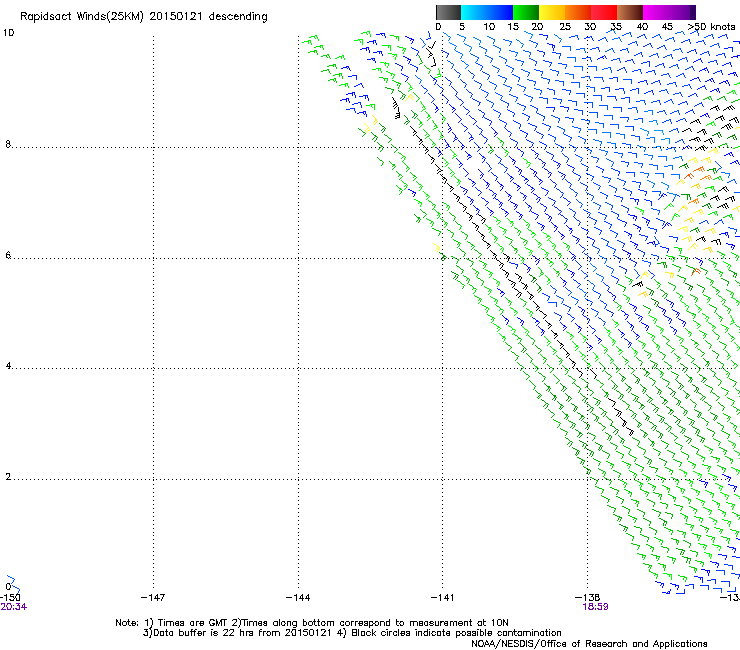Click the NOAA/NESDIS Office of Research credit
The height and width of the screenshot is (650, 740).
pos(589,644)
